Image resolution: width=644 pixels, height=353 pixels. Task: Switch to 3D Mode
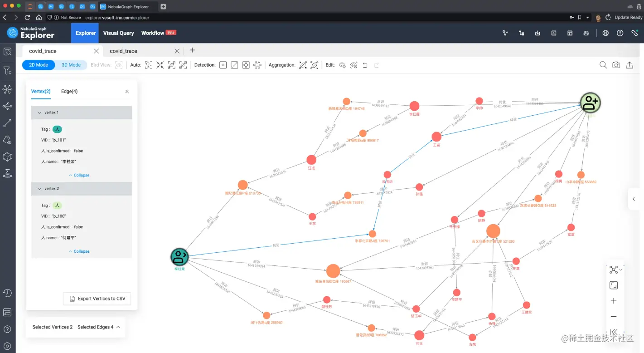(71, 65)
